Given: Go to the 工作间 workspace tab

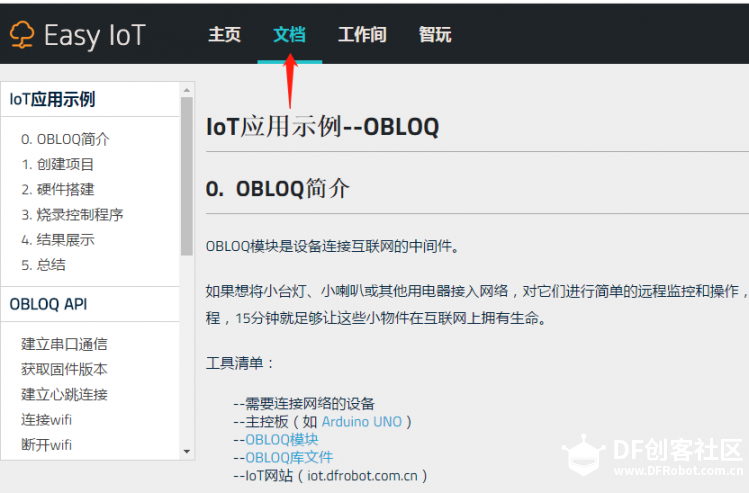Looking at the screenshot, I should pyautogui.click(x=363, y=34).
